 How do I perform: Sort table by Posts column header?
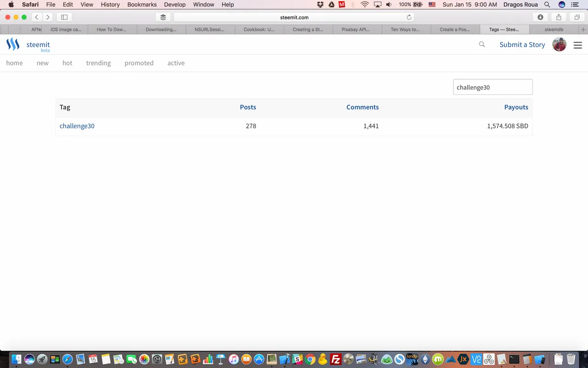[248, 107]
